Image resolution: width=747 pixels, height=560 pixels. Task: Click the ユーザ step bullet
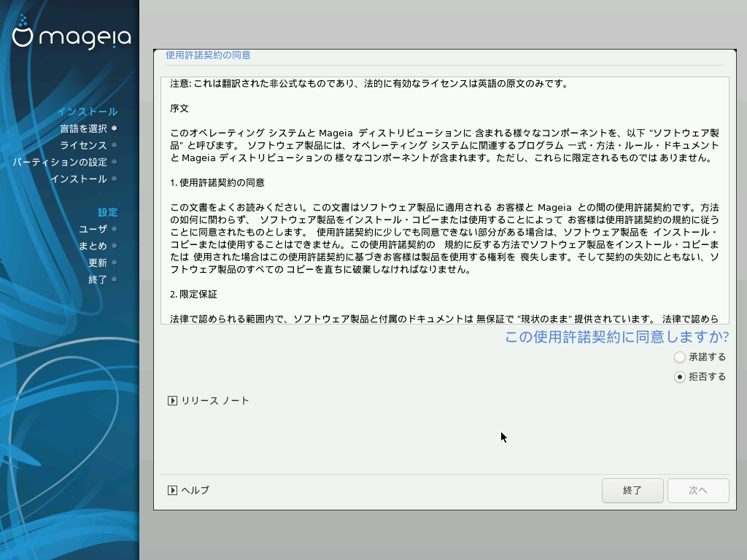[x=115, y=228]
